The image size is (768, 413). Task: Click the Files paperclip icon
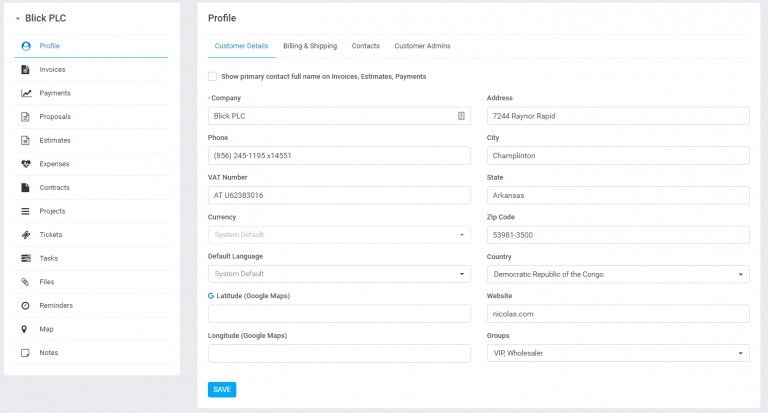26,282
